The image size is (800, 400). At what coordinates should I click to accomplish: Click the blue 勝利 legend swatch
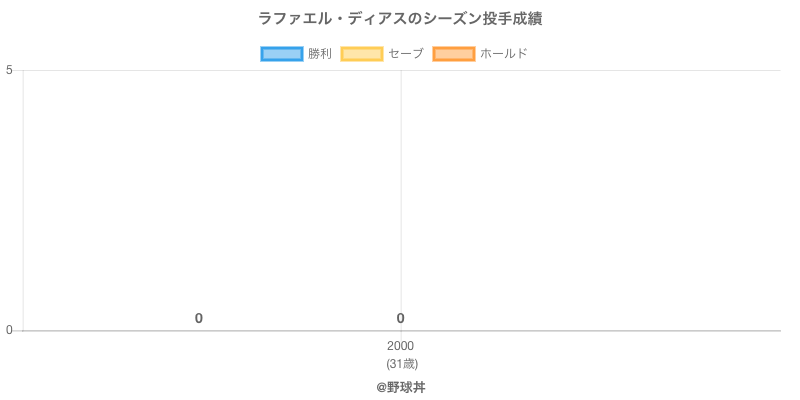tap(281, 54)
